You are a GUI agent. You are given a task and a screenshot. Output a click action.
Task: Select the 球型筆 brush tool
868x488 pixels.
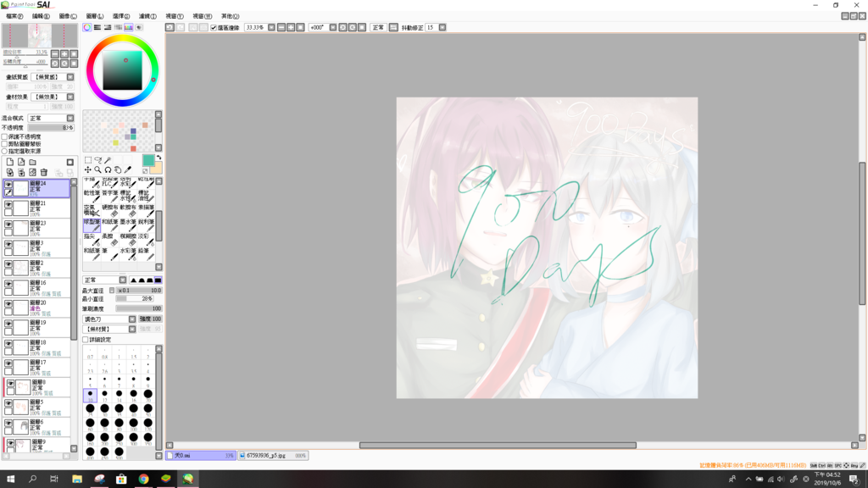(92, 225)
